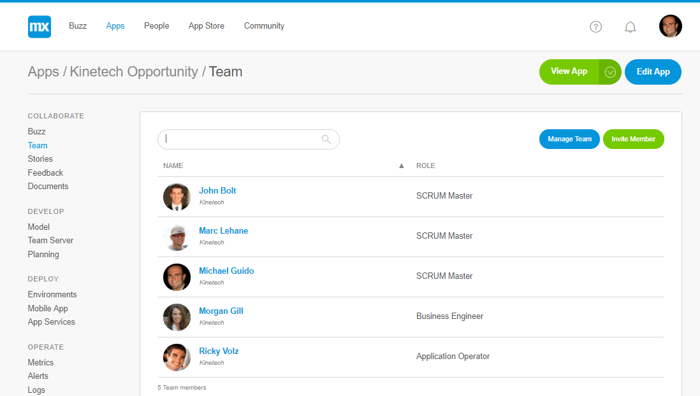Open Stories in the sidebar
This screenshot has height=396, width=700.
click(40, 159)
